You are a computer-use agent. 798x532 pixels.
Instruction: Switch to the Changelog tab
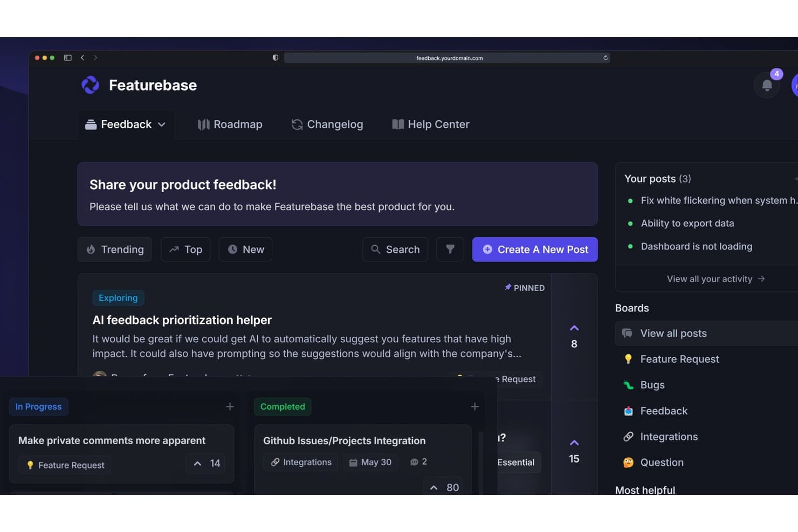pos(327,125)
